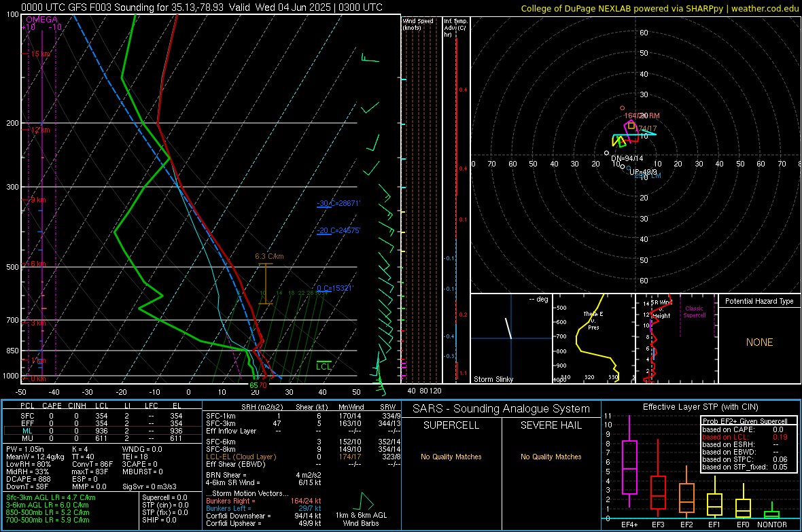Click the Theta-E v. Pres plot label
This screenshot has width=802, height=532.
coord(593,321)
